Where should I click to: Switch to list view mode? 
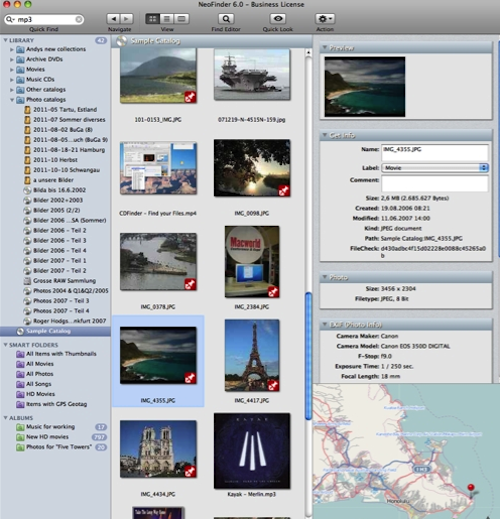(167, 19)
